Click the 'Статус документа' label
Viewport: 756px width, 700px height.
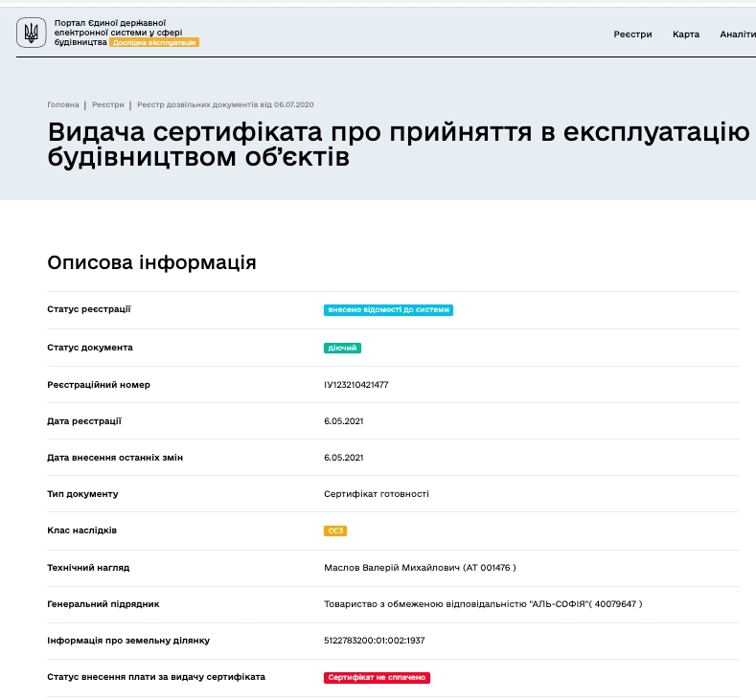(90, 348)
